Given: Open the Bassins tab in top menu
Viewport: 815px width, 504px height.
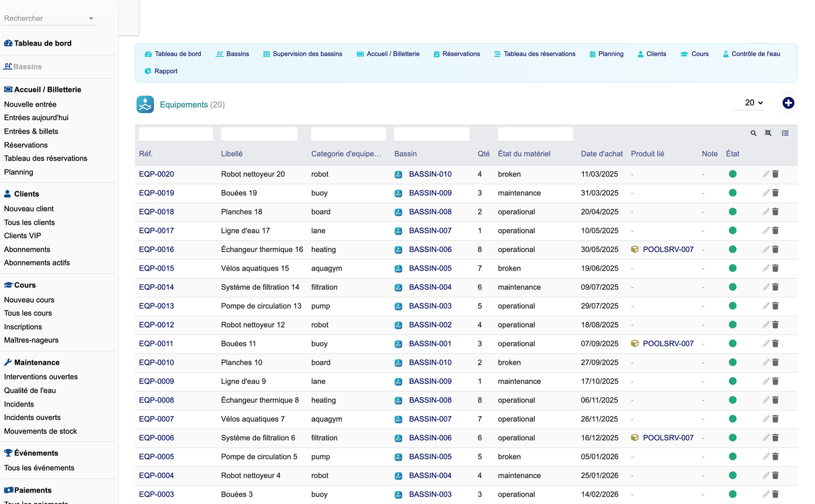Looking at the screenshot, I should tap(232, 54).
